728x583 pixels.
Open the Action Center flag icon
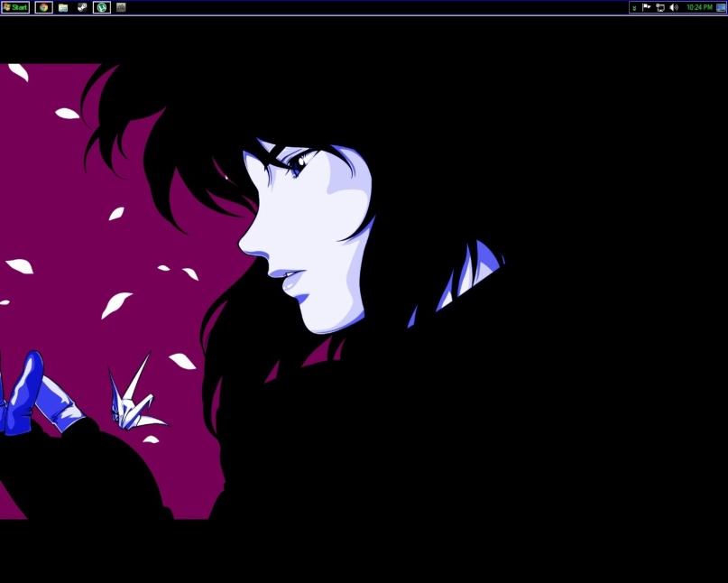(x=646, y=7)
